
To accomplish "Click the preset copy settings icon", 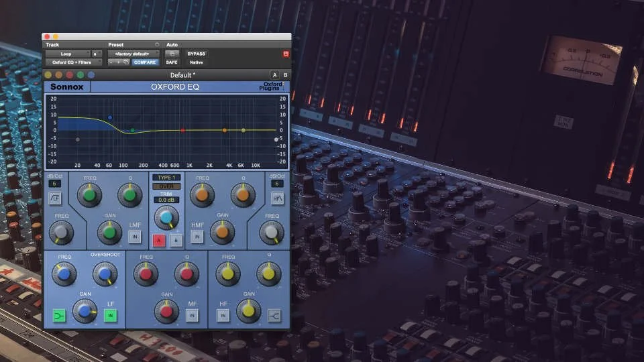I will [x=126, y=62].
